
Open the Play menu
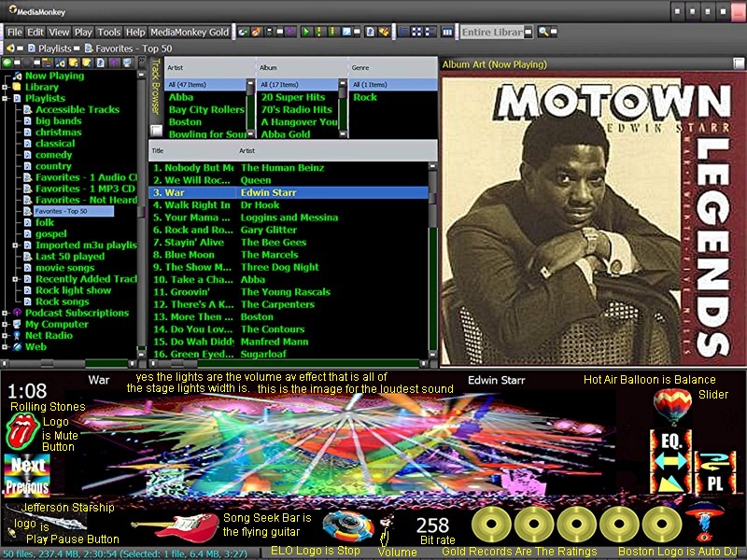pos(83,32)
